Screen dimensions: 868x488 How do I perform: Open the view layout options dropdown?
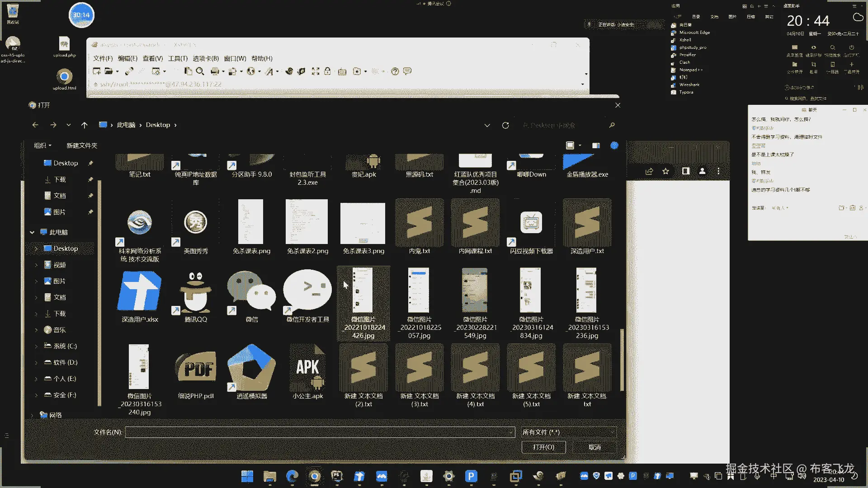click(580, 145)
